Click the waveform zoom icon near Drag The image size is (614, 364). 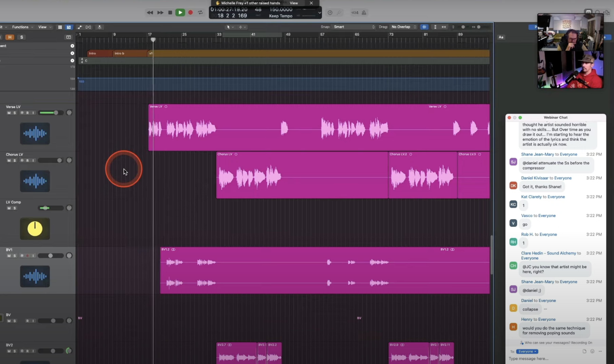[424, 27]
